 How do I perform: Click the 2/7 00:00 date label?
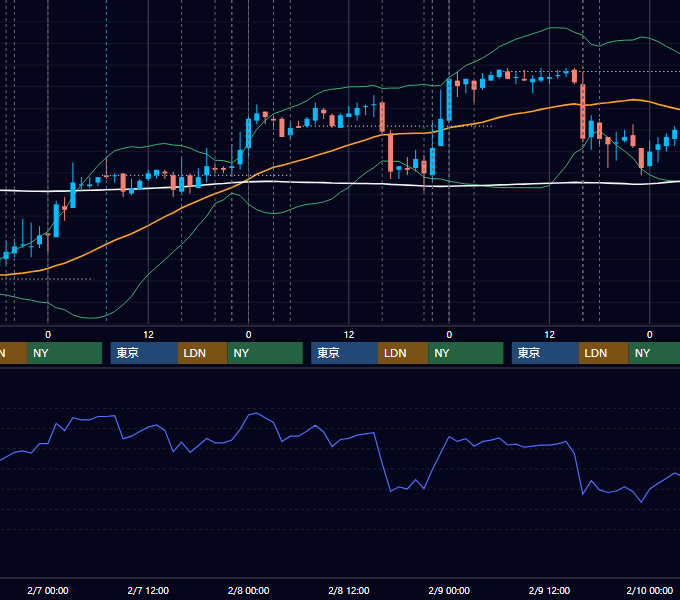click(48, 590)
